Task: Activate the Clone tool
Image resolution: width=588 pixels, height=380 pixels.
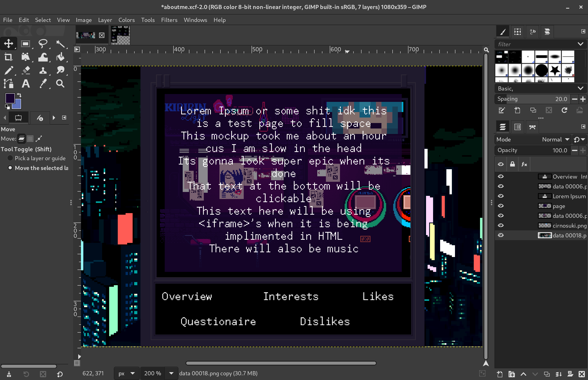Action: click(43, 70)
